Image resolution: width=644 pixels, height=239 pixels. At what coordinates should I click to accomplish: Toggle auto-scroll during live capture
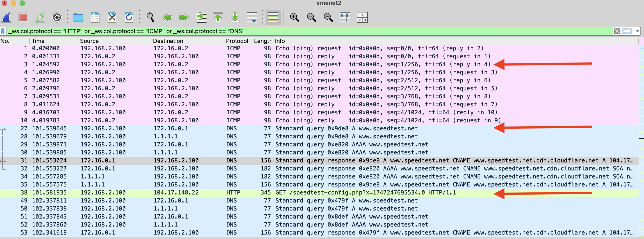click(x=252, y=18)
